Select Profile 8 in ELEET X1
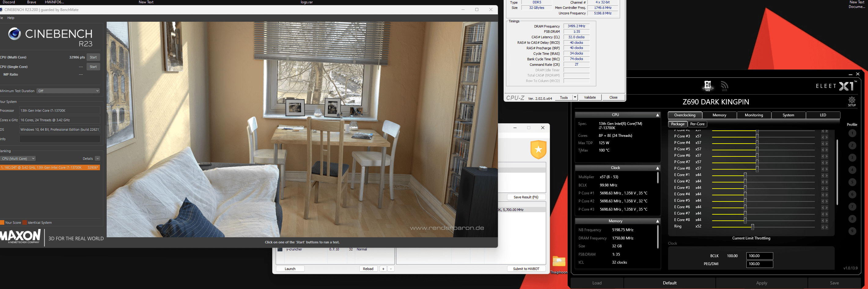The height and width of the screenshot is (289, 868). 852,219
